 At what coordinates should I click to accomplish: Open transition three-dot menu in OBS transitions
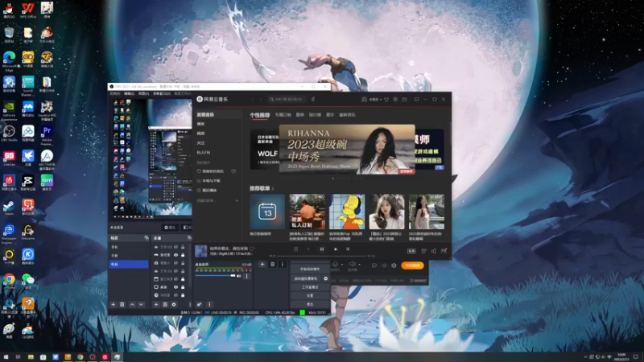(283, 265)
